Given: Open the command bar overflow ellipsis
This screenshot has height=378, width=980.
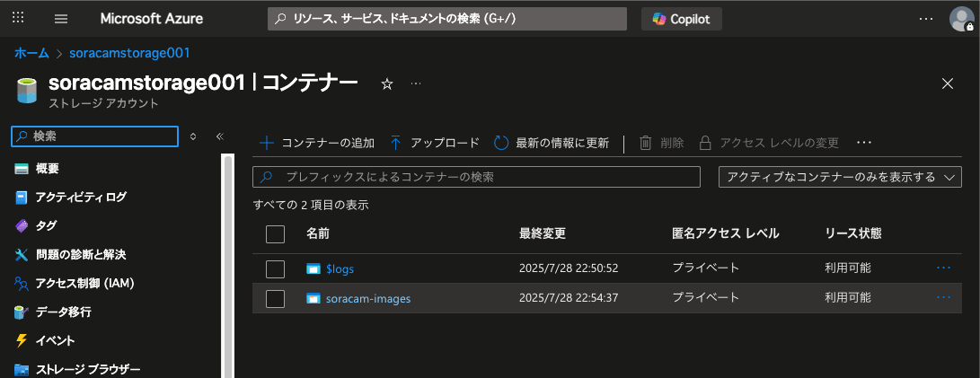Looking at the screenshot, I should (864, 143).
